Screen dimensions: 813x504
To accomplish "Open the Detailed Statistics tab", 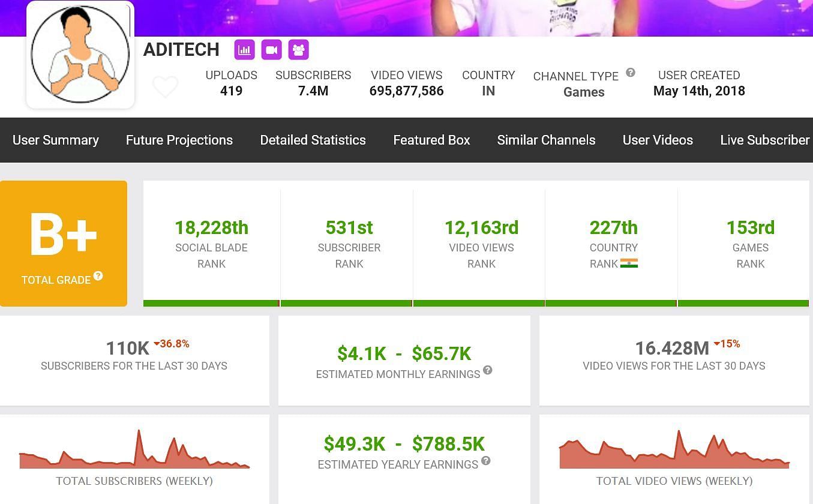I will coord(313,140).
